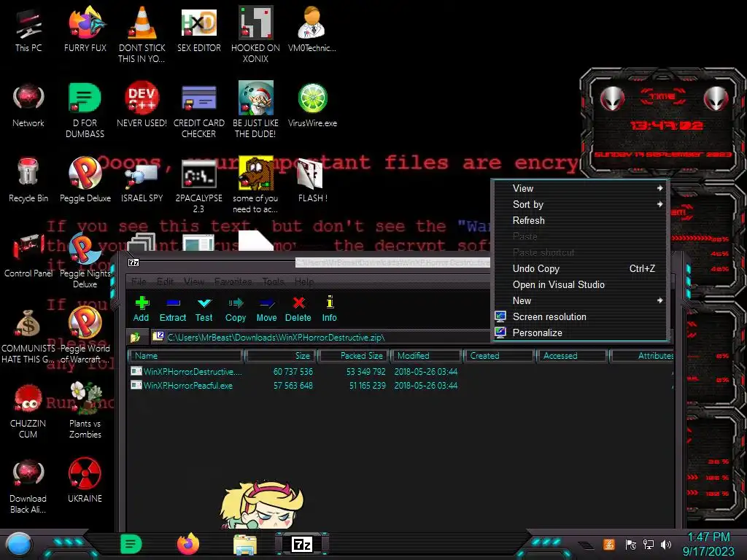Click the network tray icon

pos(649,544)
